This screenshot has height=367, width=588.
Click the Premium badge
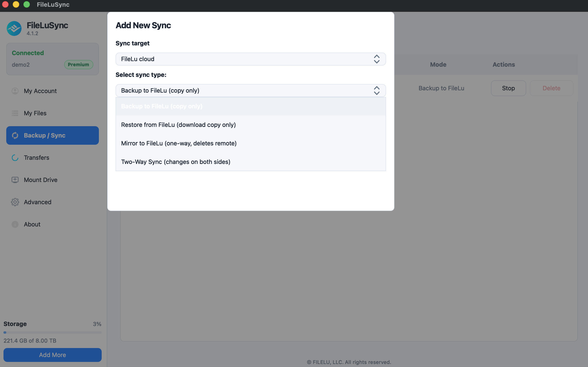(79, 65)
